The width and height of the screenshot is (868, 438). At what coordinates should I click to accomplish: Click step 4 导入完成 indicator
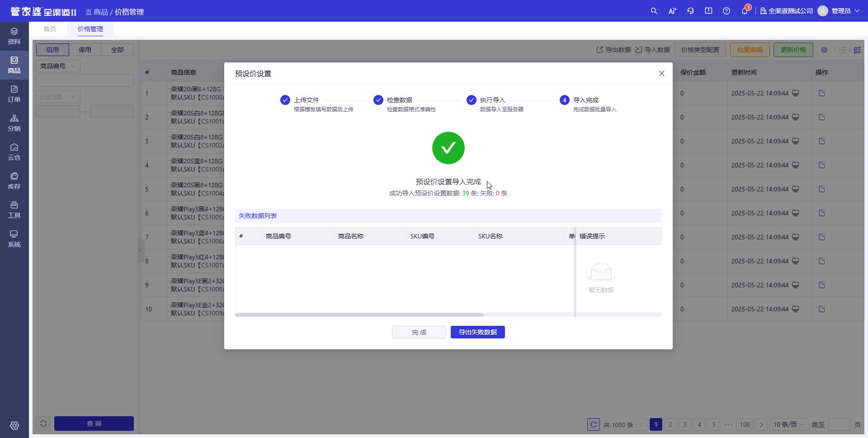[x=564, y=100]
